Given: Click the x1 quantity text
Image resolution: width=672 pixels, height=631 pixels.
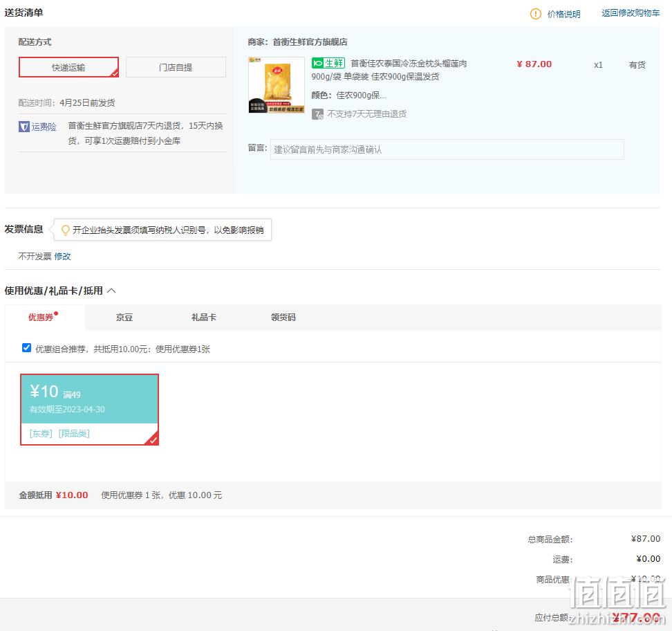Looking at the screenshot, I should 598,65.
